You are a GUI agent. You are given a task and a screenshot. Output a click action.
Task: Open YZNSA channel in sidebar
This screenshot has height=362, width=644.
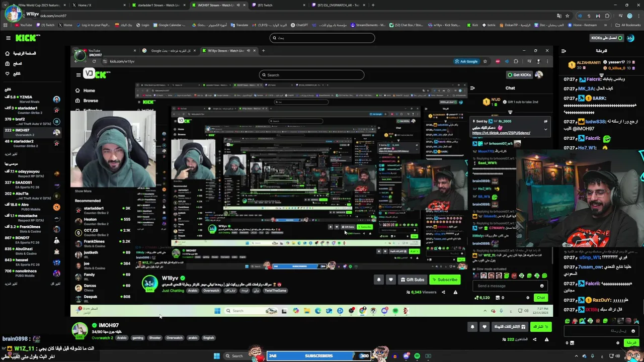(x=32, y=99)
